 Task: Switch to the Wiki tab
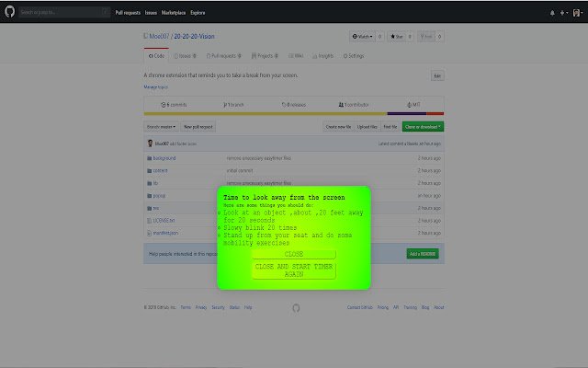[x=296, y=56]
